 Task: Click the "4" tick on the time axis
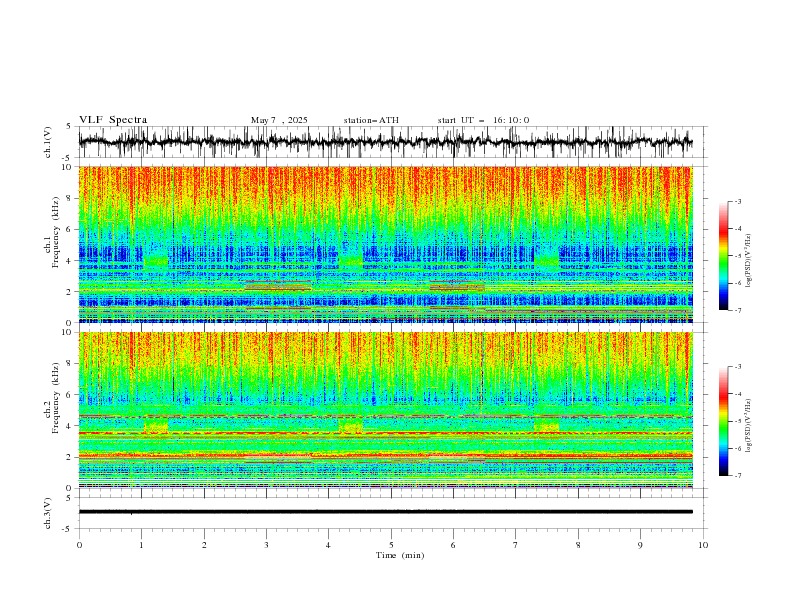[x=328, y=545]
